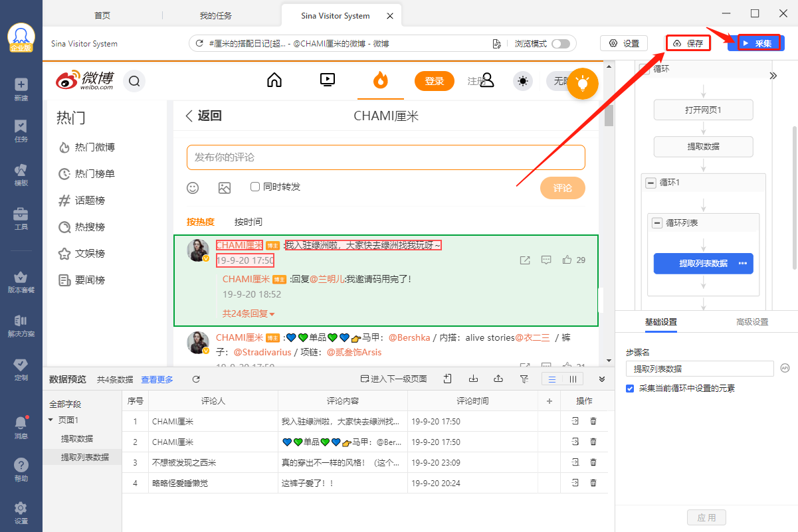Click the data preview filter funnel icon

[524, 379]
